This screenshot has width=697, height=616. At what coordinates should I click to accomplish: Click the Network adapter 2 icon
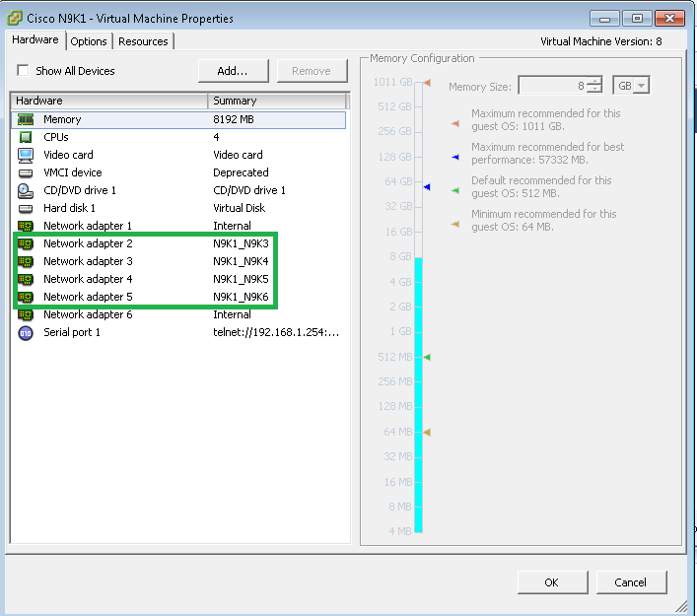pyautogui.click(x=26, y=244)
